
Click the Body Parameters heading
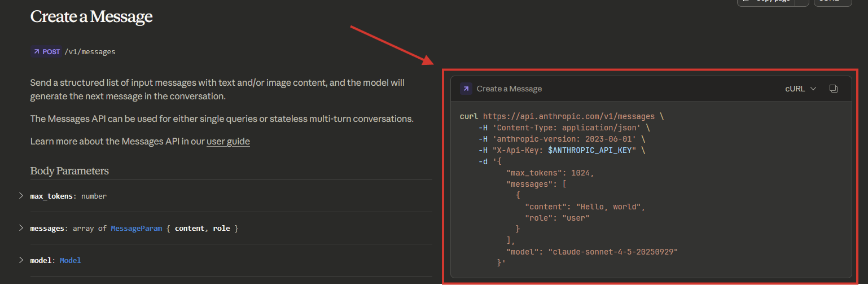[x=69, y=170]
